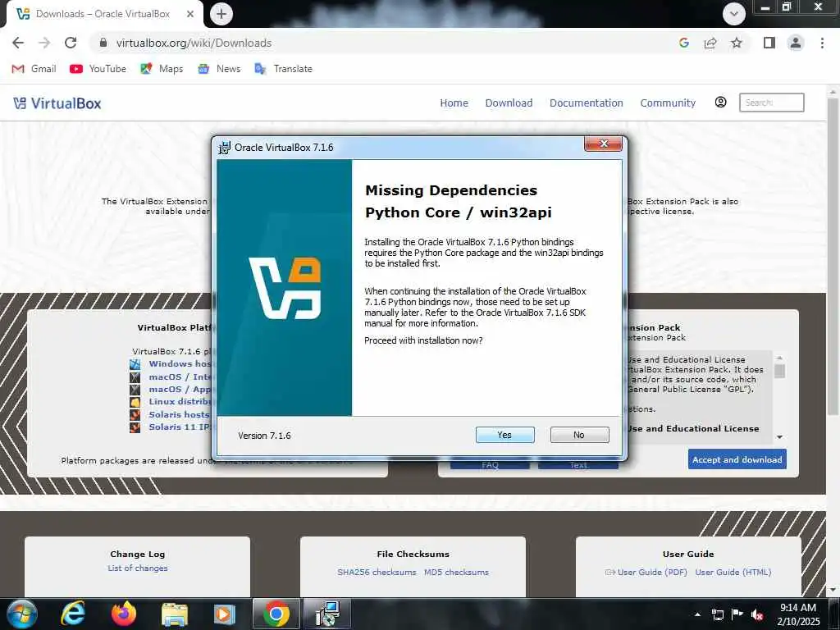Screen dimensions: 840x630
Task: Click Yes to proceed with installation
Action: 504,435
